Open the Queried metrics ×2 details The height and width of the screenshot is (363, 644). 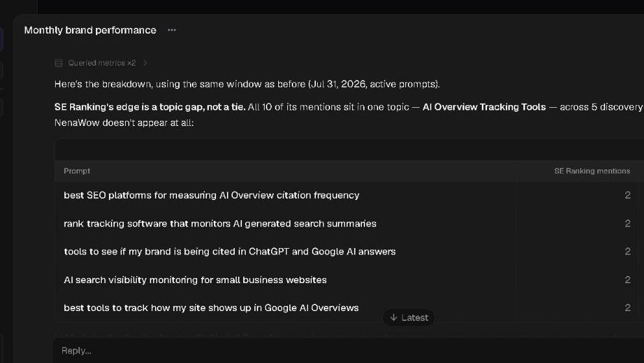coord(102,63)
